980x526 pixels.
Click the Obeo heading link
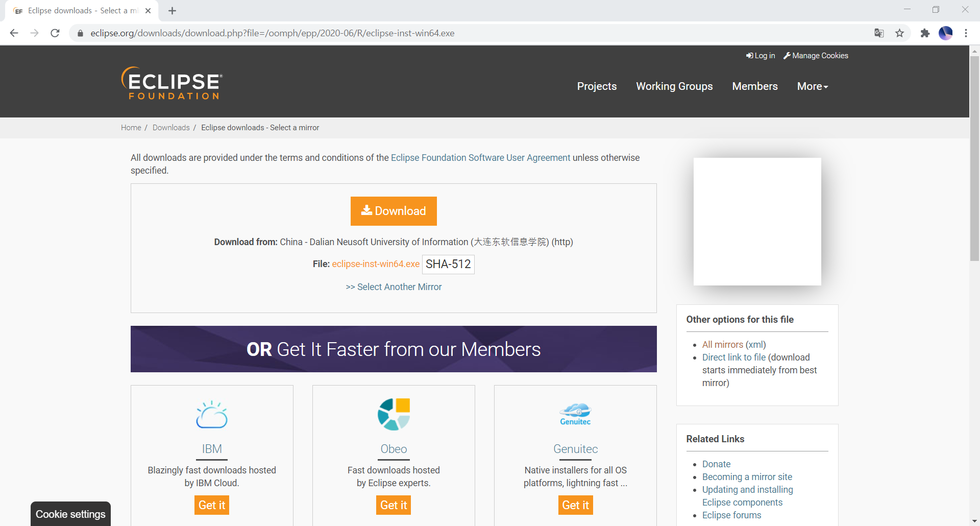click(394, 449)
